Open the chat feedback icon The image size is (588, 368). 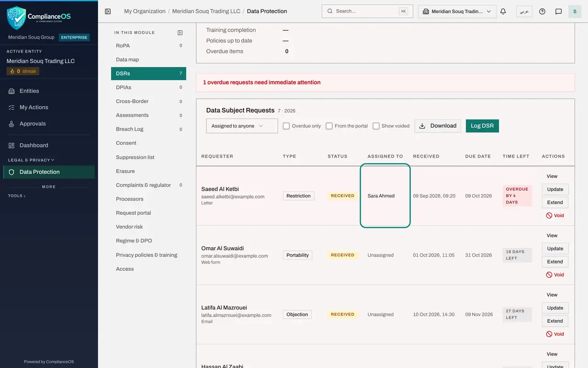[559, 11]
